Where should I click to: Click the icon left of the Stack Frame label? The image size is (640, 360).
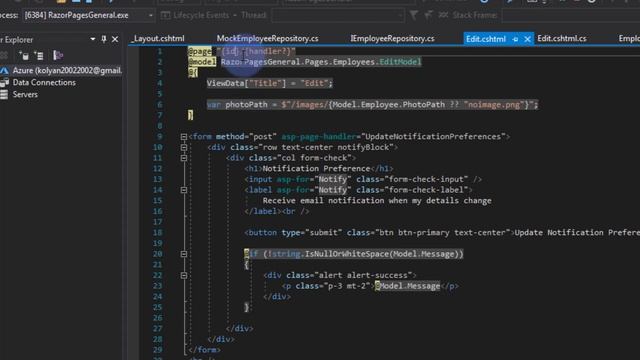click(x=443, y=16)
